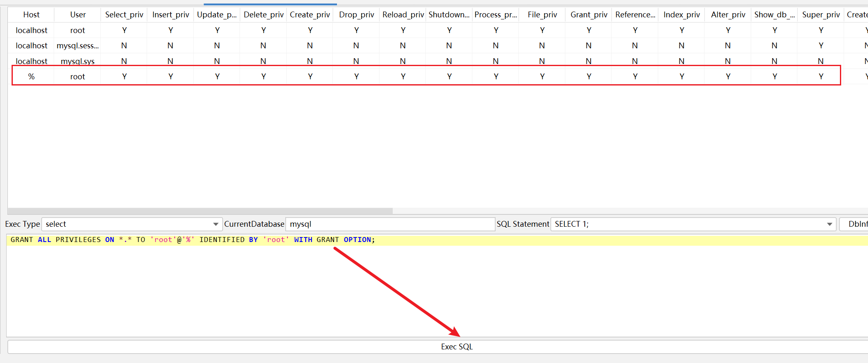The image size is (868, 363).
Task: Click Super_priv value in mysql.sess... row
Action: [821, 46]
